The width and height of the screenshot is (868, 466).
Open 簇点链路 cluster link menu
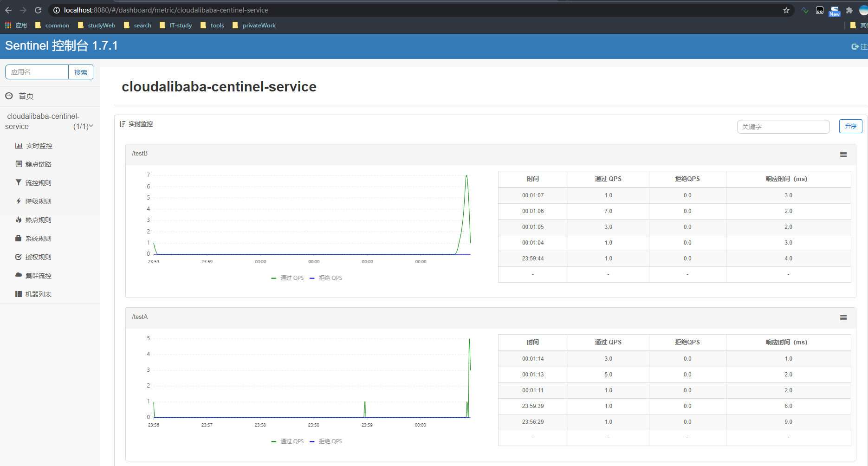(x=33, y=164)
